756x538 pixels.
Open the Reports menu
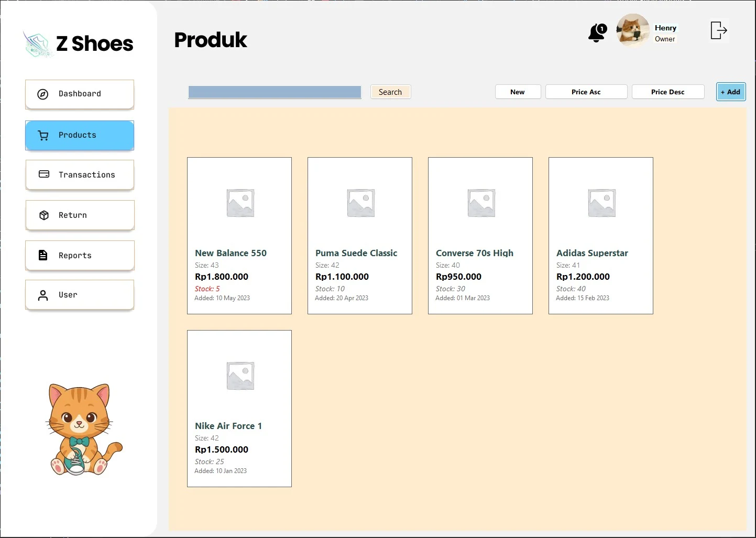pos(80,255)
